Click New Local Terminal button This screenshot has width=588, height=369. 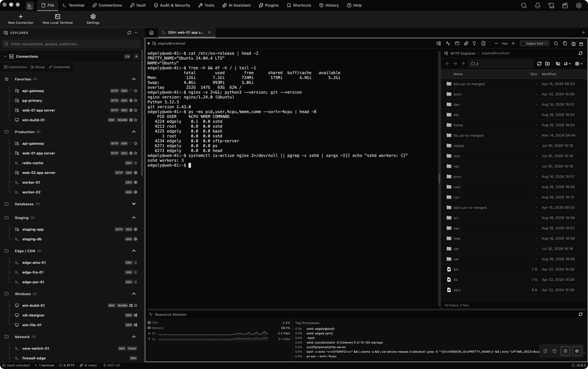pyautogui.click(x=57, y=19)
